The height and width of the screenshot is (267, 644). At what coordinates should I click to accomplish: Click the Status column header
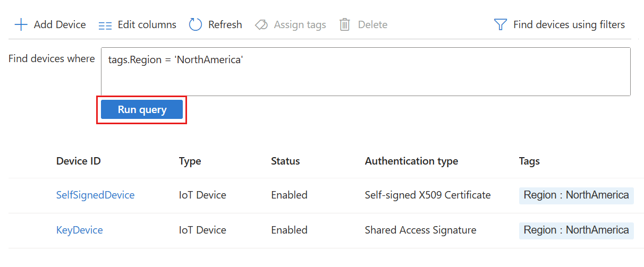[285, 161]
